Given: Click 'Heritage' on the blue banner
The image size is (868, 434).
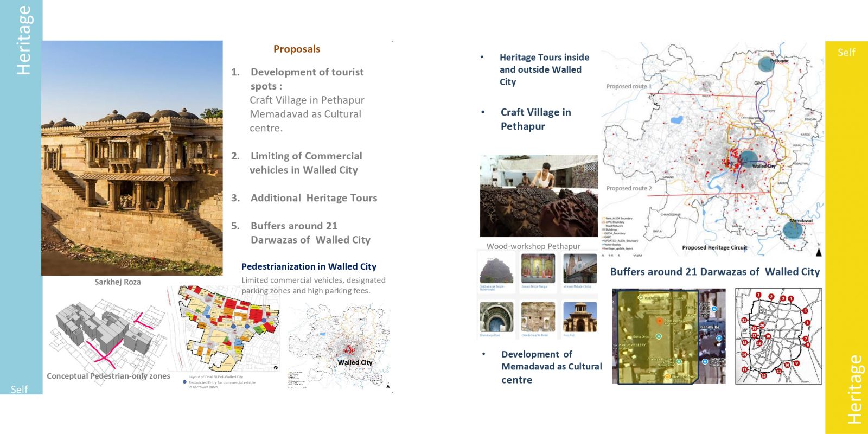Looking at the screenshot, I should click(x=23, y=40).
